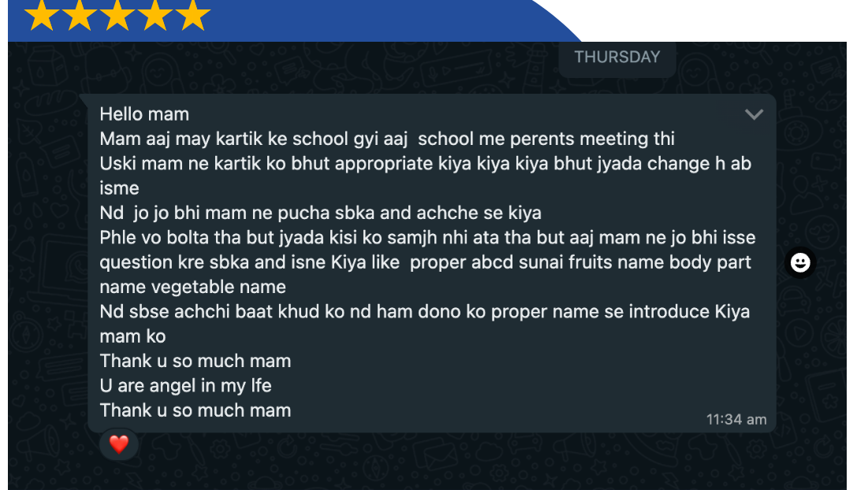Select the second yellow rating star
Viewport: 868px width, 490px height.
point(80,14)
